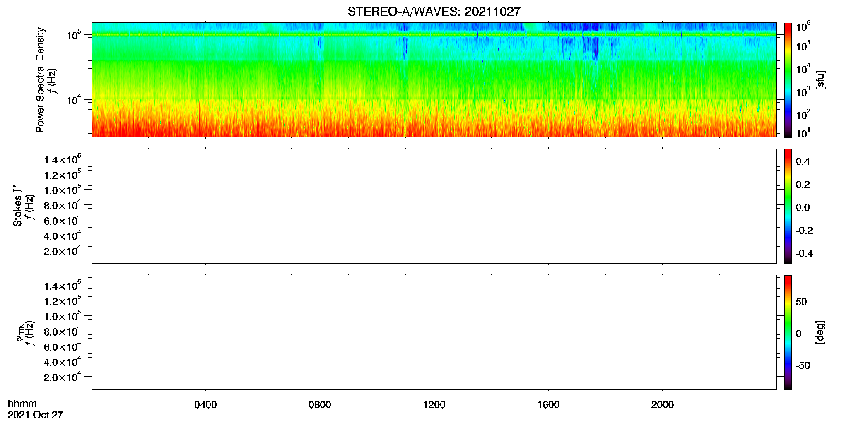Click the Power Spectral Density axis label

pos(40,80)
